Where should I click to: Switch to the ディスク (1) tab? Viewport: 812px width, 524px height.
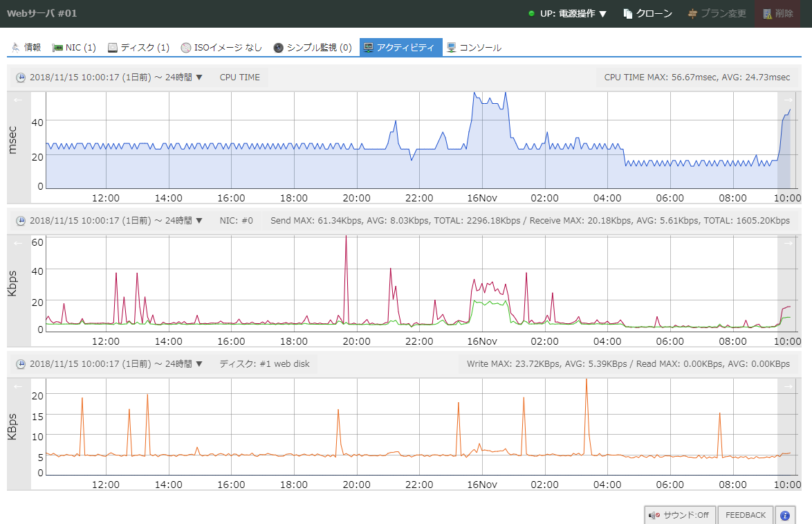pos(138,48)
